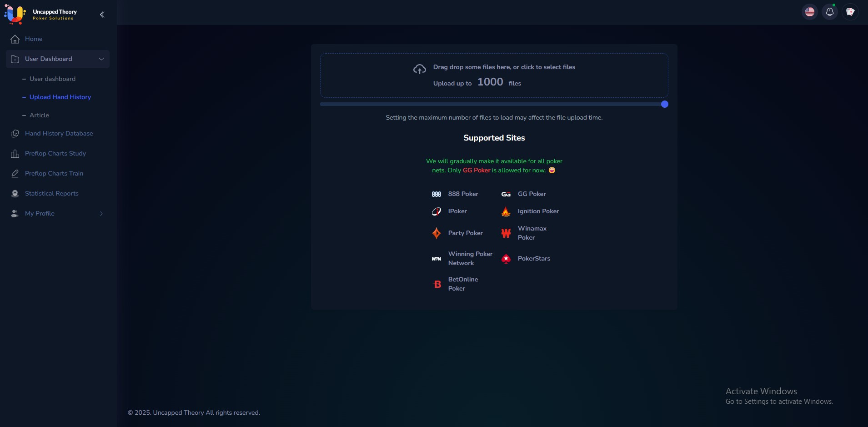868x427 pixels.
Task: Click the Party Poker diamond icon
Action: 437,233
